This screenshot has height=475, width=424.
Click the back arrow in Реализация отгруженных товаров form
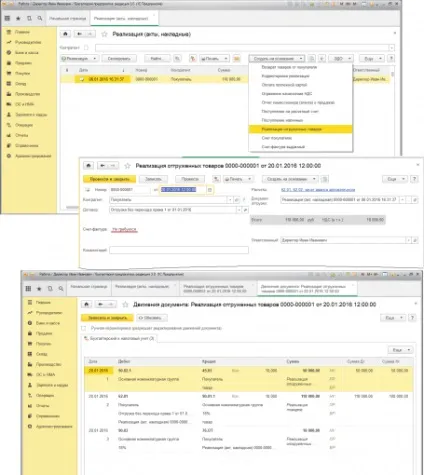pos(103,166)
